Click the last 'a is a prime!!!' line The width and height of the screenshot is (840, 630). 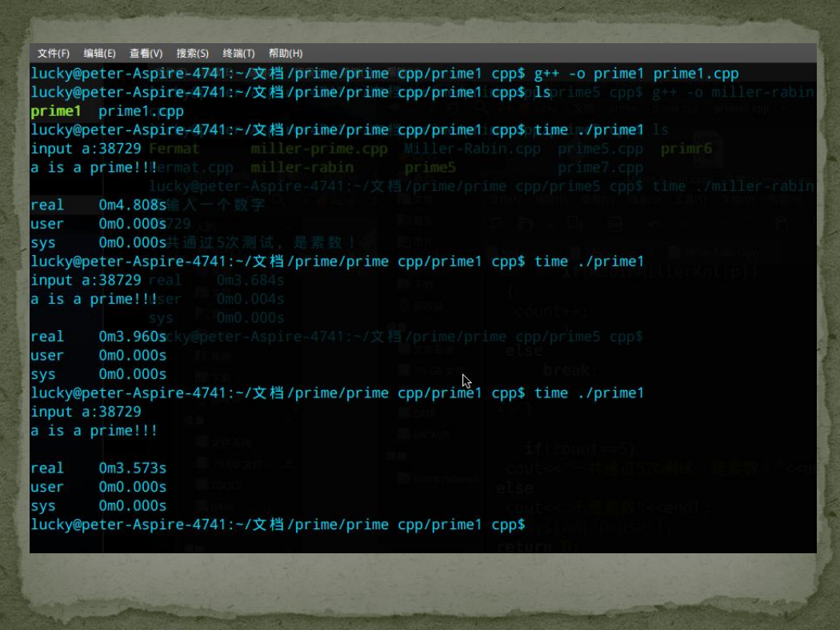click(x=94, y=431)
